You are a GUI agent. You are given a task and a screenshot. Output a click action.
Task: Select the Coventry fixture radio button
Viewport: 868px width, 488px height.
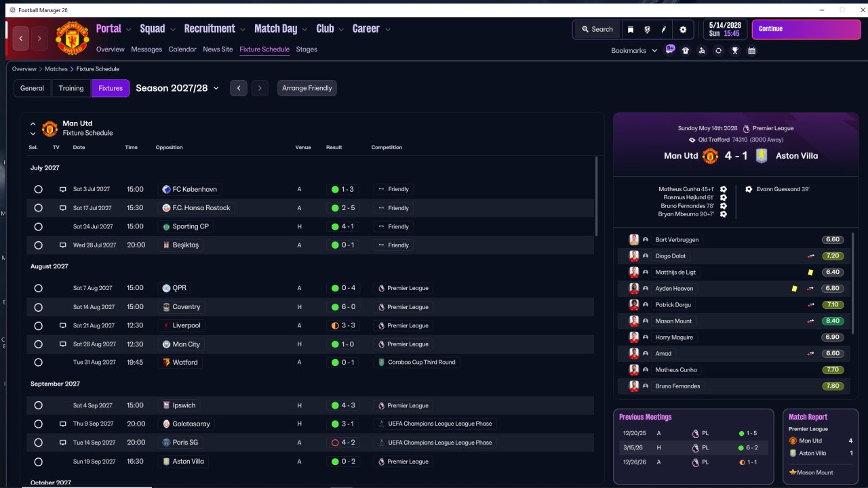pyautogui.click(x=38, y=307)
